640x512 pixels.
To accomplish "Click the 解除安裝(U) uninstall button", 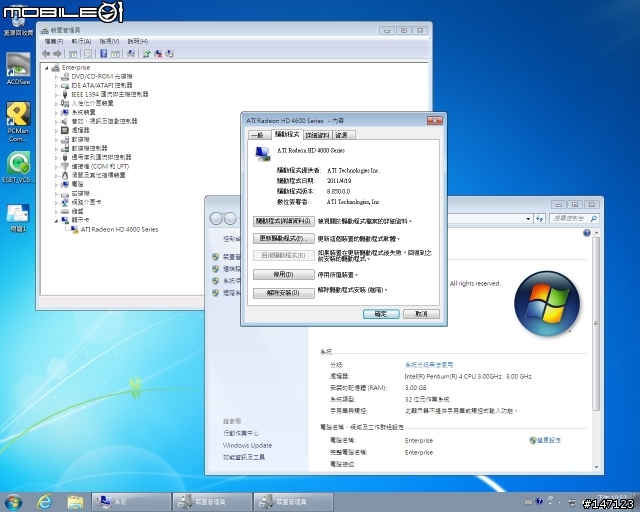I will (284, 293).
